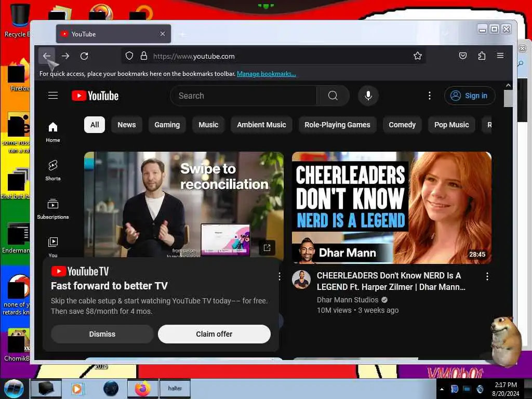Open the Firefox application menu
The width and height of the screenshot is (532, 399).
pos(500,56)
